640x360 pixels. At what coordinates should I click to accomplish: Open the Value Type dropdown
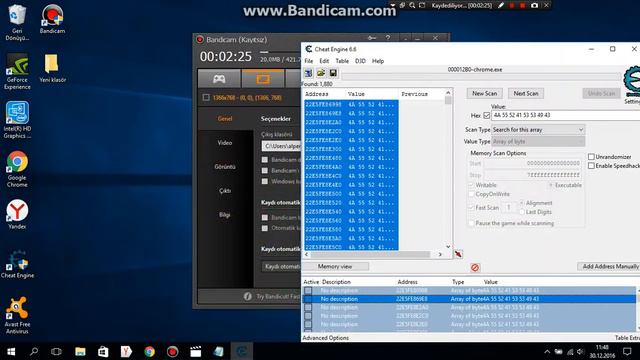point(538,141)
